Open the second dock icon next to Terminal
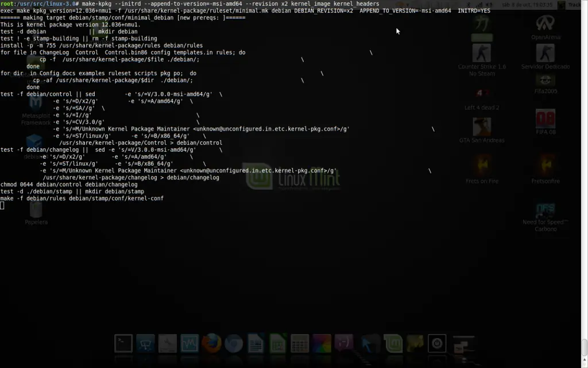Viewport: 588px width, 368px height. (x=145, y=343)
